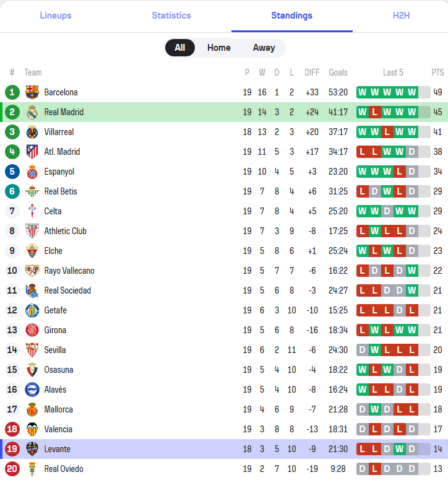The image size is (448, 480).
Task: Click the PTS column header
Action: click(x=437, y=72)
